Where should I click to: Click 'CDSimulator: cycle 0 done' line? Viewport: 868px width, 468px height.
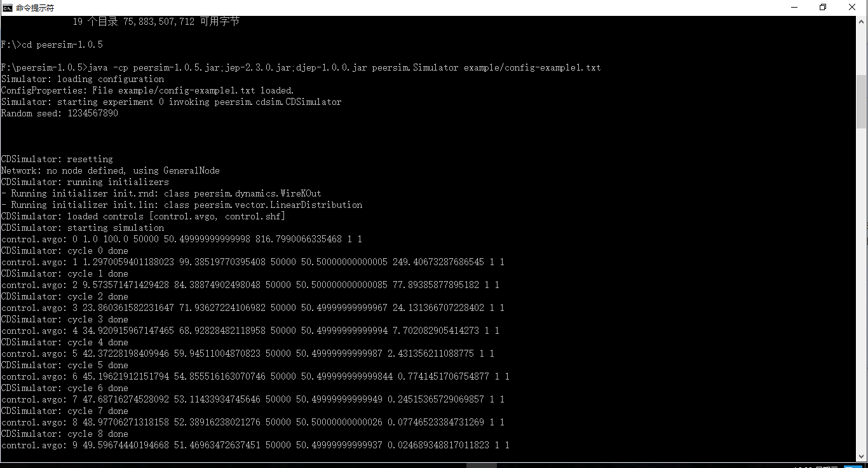coord(64,251)
